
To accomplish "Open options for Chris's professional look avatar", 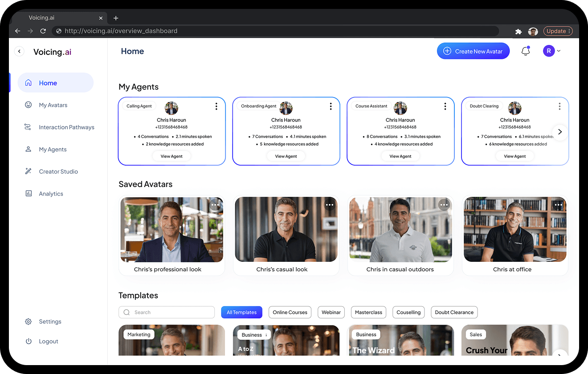I will coord(215,205).
